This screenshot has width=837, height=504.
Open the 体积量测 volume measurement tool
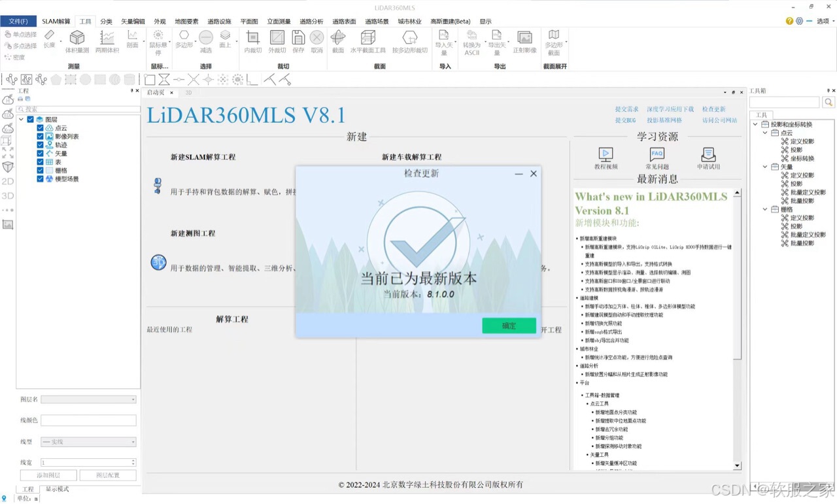77,41
